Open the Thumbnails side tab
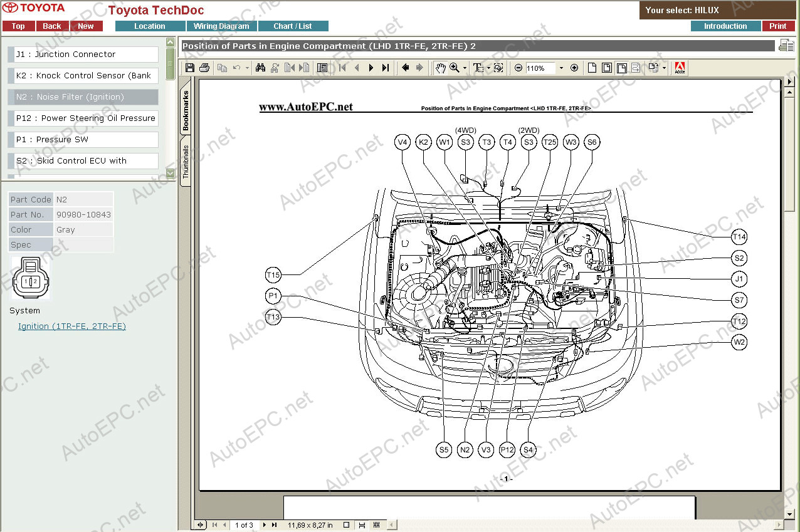This screenshot has height=532, width=800. click(x=186, y=162)
